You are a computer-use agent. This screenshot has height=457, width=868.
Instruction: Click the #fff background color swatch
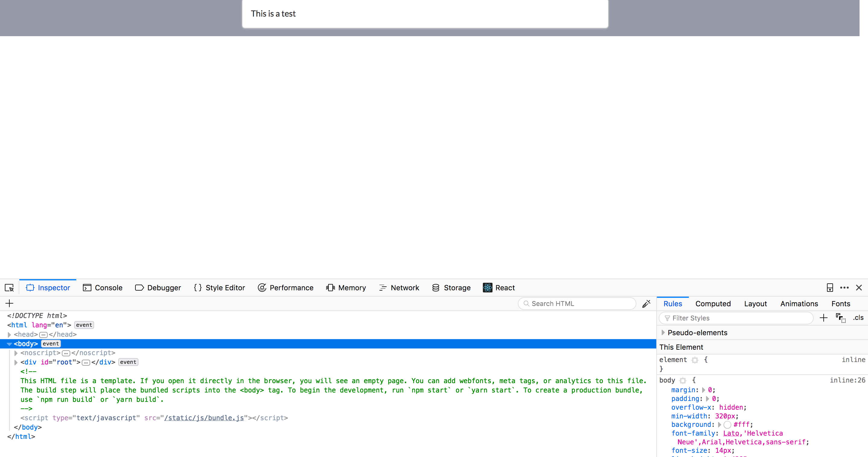727,425
